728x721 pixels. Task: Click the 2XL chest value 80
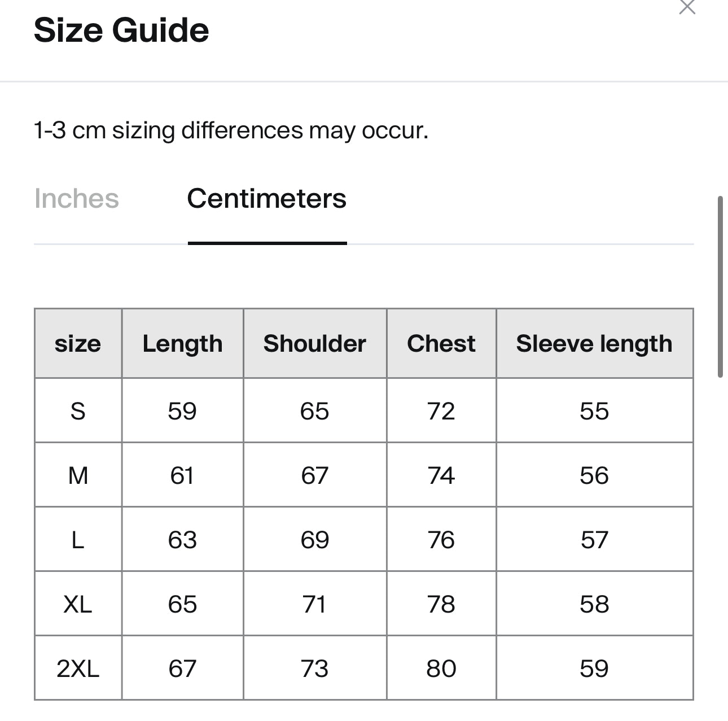(441, 668)
